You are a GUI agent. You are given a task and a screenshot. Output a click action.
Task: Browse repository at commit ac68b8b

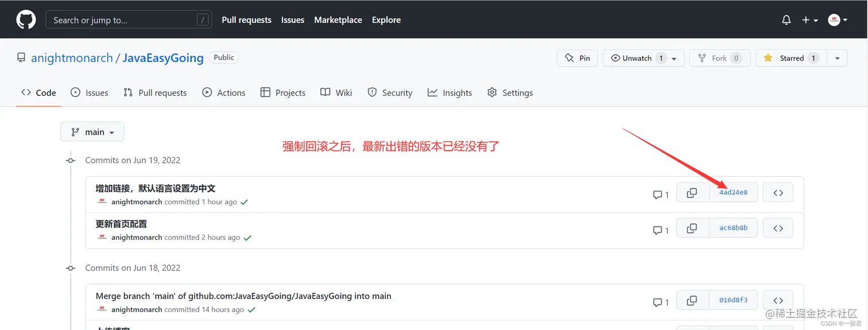pos(778,228)
